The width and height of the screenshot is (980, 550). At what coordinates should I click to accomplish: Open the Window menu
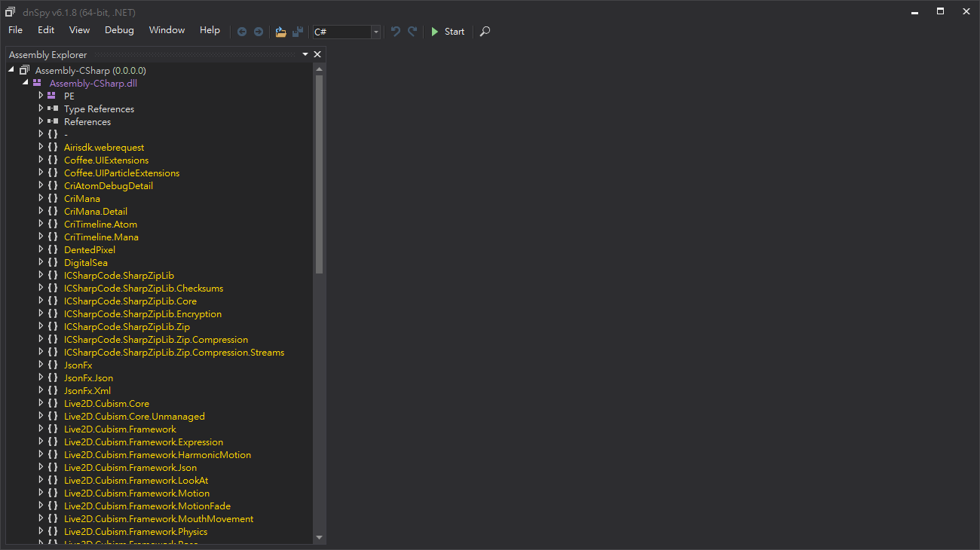(x=167, y=30)
